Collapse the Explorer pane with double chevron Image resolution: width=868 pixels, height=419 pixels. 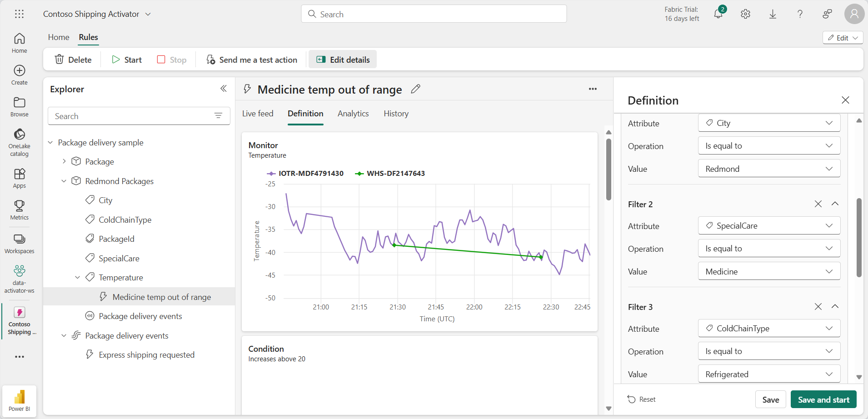(x=224, y=89)
